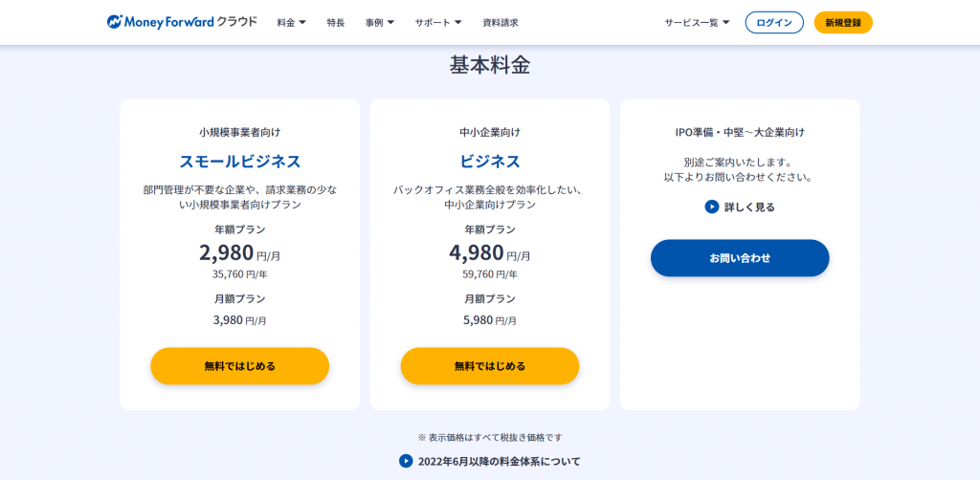Expand the 事例 dropdown menu
Image resolution: width=980 pixels, height=480 pixels.
pos(380,23)
